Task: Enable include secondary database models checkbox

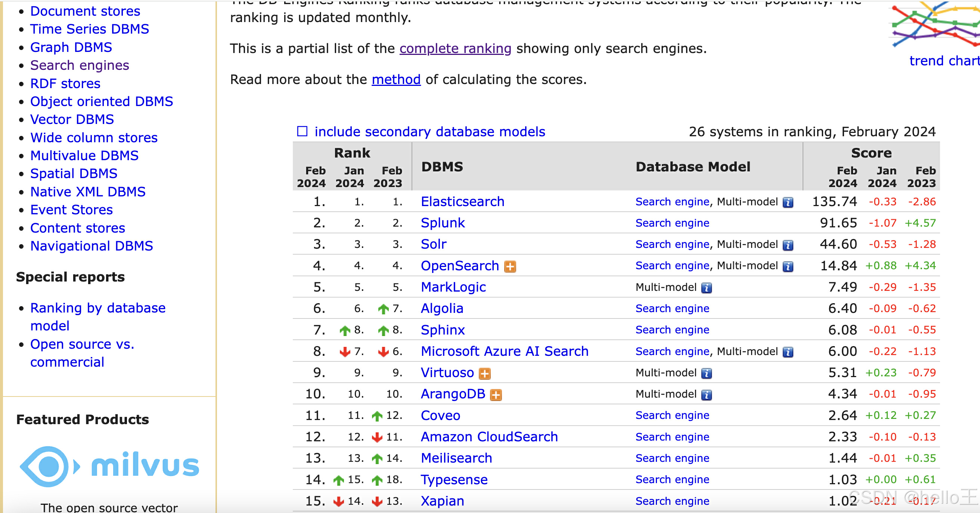Action: click(x=302, y=131)
